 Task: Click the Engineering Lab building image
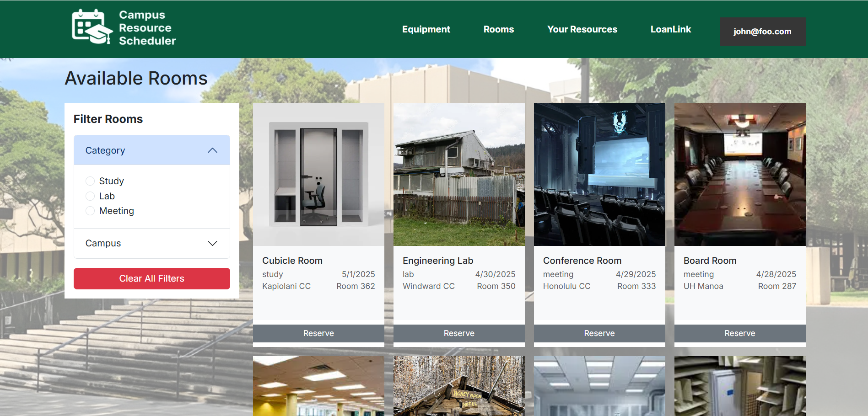(x=459, y=175)
